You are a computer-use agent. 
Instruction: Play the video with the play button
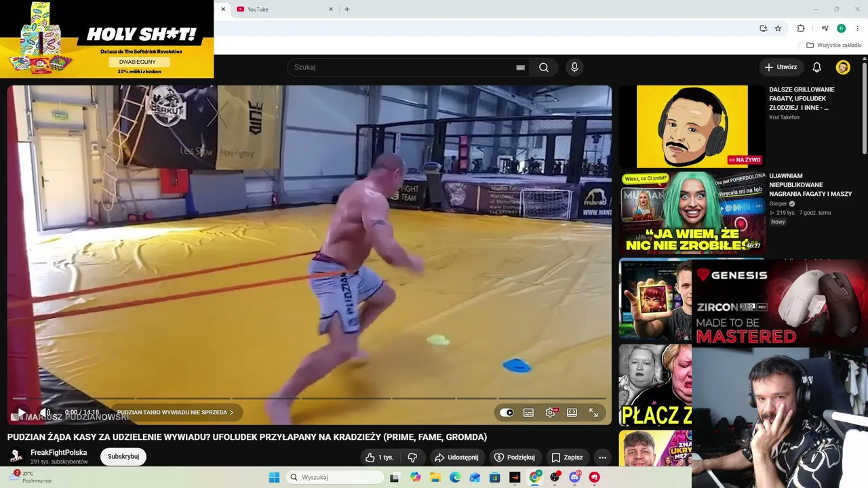tap(22, 412)
